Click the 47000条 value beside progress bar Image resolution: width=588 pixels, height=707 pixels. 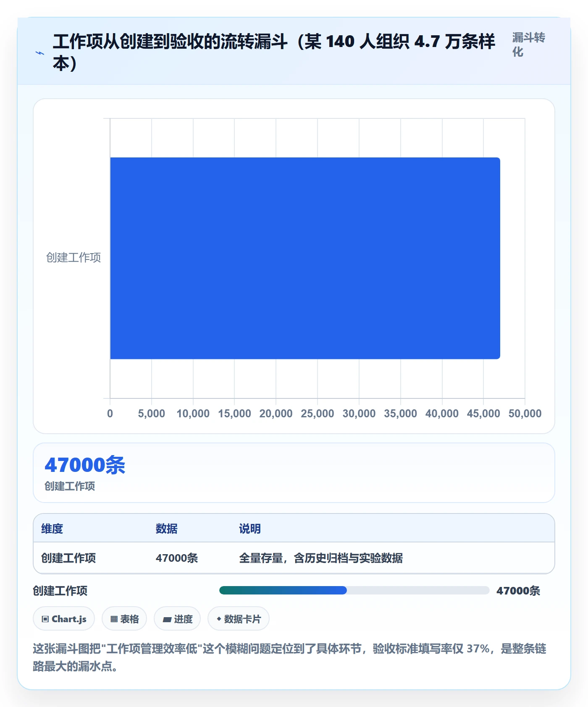tap(518, 591)
